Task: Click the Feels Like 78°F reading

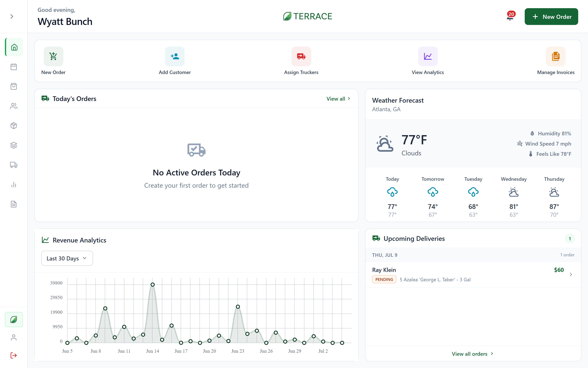Action: [x=550, y=154]
